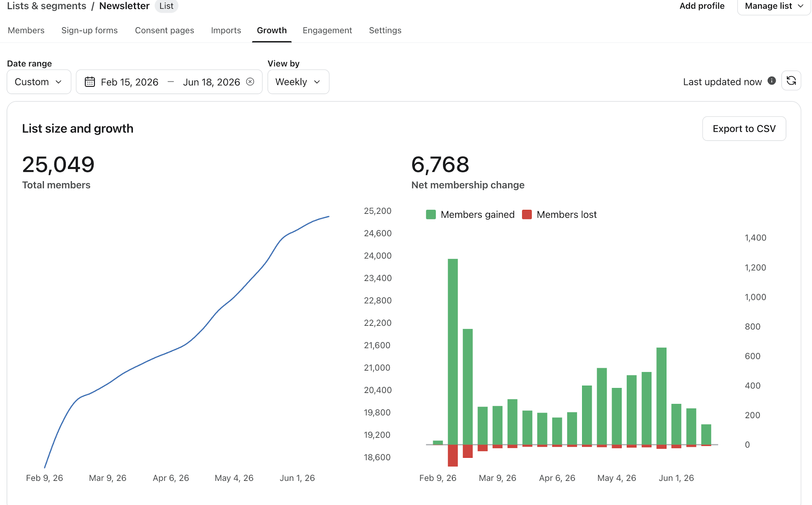Click the Net membership change label
Viewport: 812px width, 505px height.
(468, 185)
